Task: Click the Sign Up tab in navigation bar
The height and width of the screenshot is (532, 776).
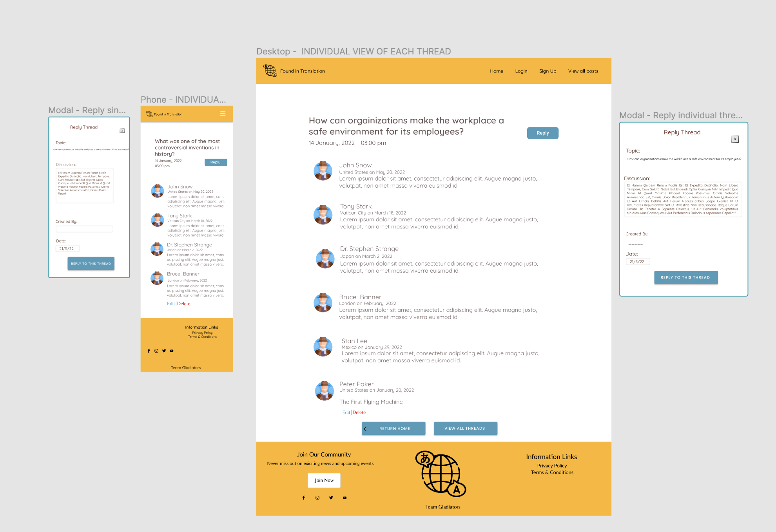Action: pyautogui.click(x=546, y=71)
